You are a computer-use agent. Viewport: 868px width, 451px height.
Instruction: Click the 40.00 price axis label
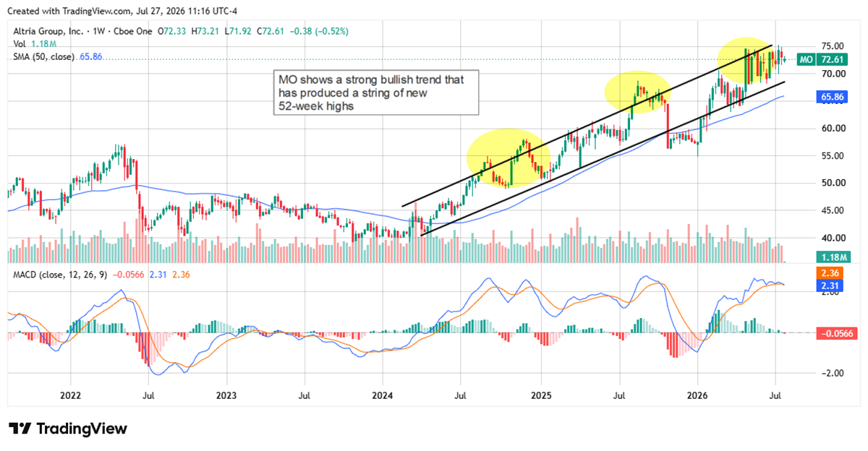[x=832, y=238]
